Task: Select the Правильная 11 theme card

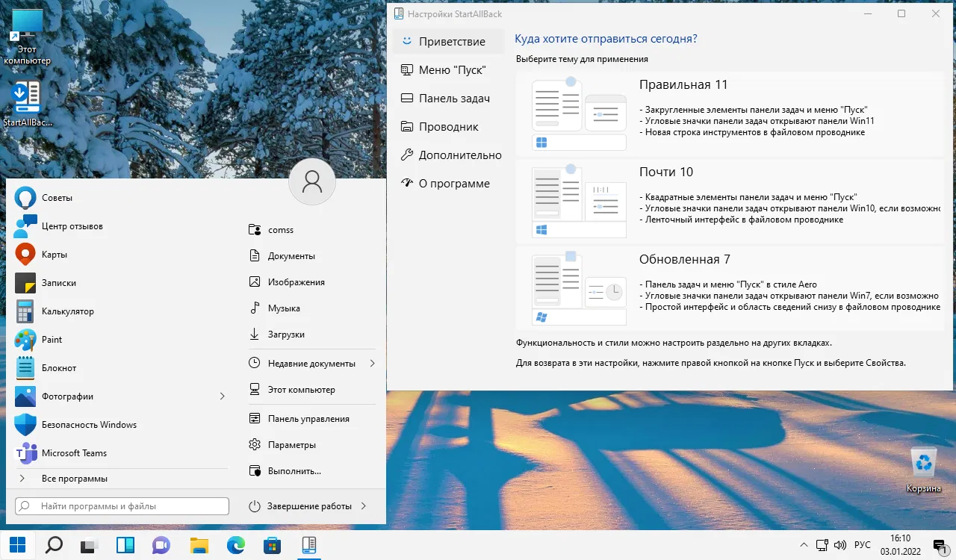Action: (730, 113)
